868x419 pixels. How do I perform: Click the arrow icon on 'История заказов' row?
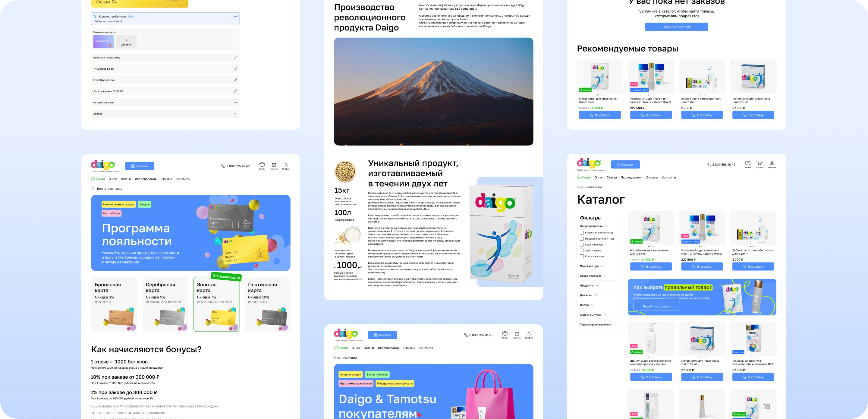(235, 102)
